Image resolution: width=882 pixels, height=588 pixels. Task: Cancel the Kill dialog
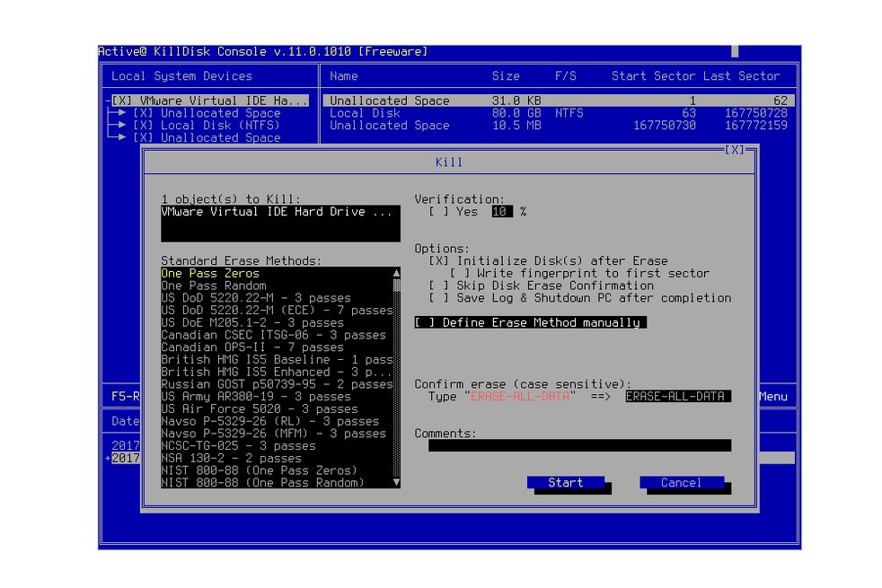pyautogui.click(x=681, y=482)
